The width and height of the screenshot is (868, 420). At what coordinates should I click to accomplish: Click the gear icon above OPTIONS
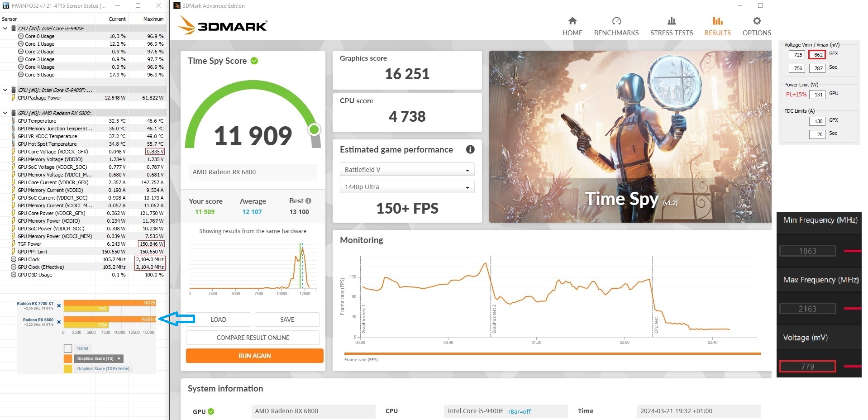point(757,21)
